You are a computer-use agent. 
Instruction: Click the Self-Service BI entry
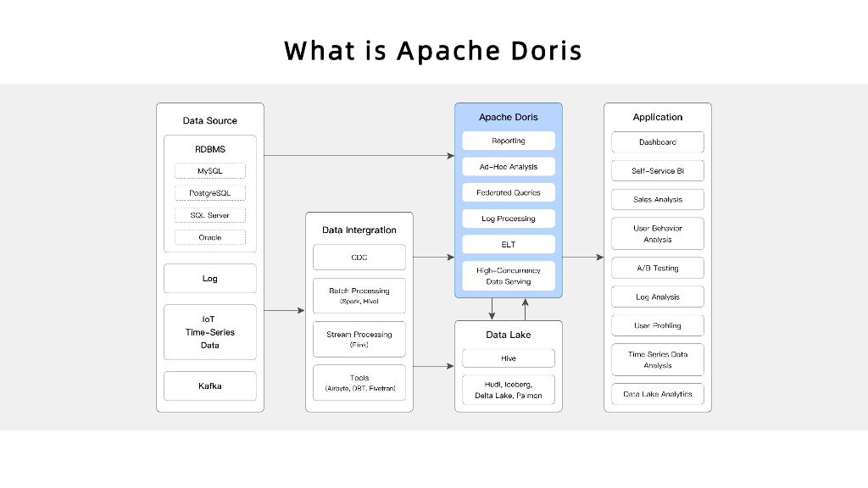[x=657, y=170]
